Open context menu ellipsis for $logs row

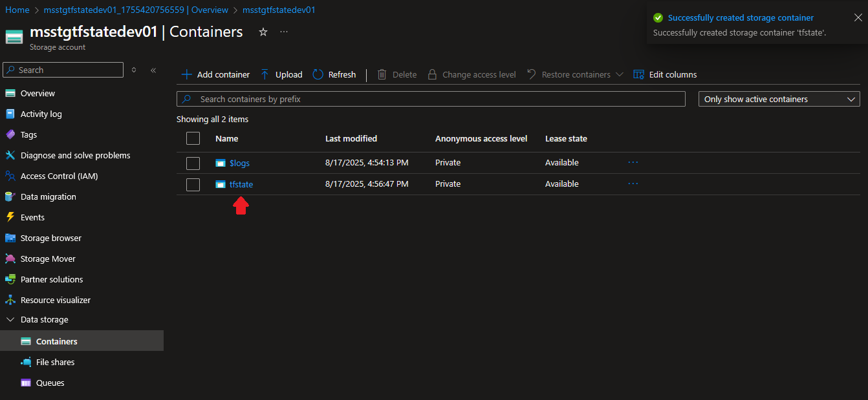(x=633, y=162)
